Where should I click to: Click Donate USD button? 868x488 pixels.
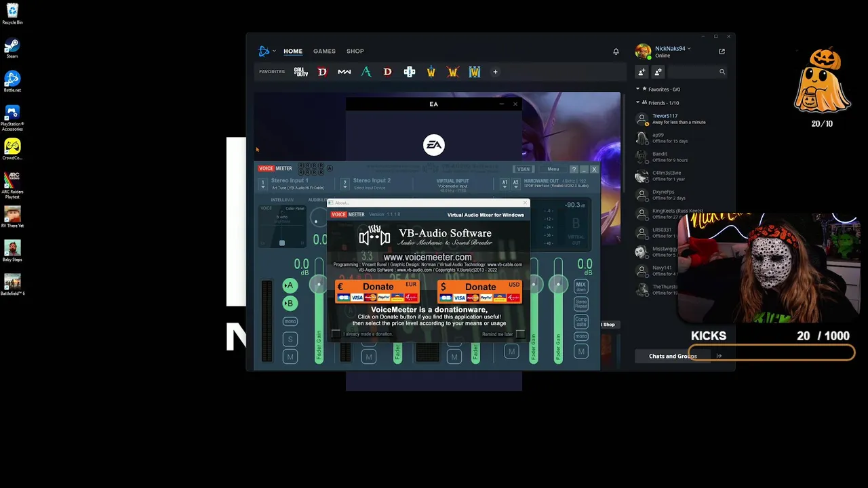[x=479, y=291]
